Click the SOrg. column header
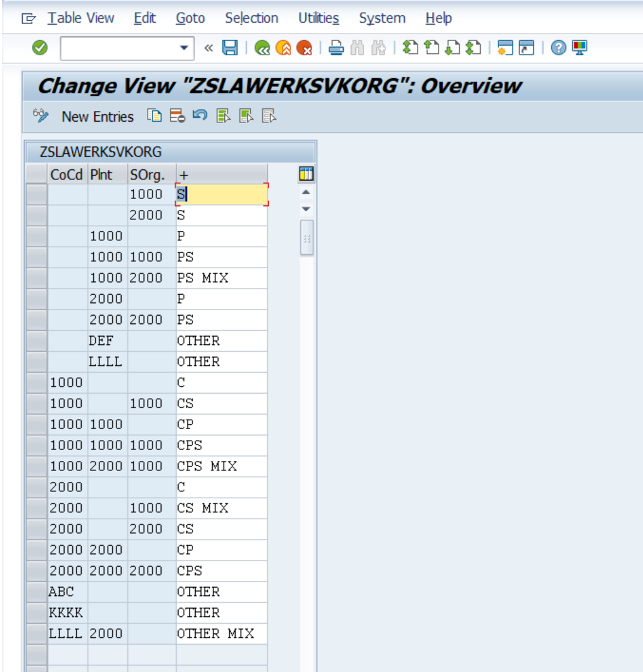This screenshot has width=643, height=672. [x=151, y=174]
